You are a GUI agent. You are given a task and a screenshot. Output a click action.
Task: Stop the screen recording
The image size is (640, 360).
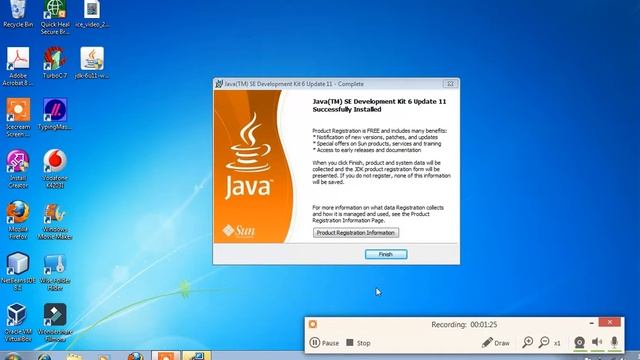pos(358,342)
